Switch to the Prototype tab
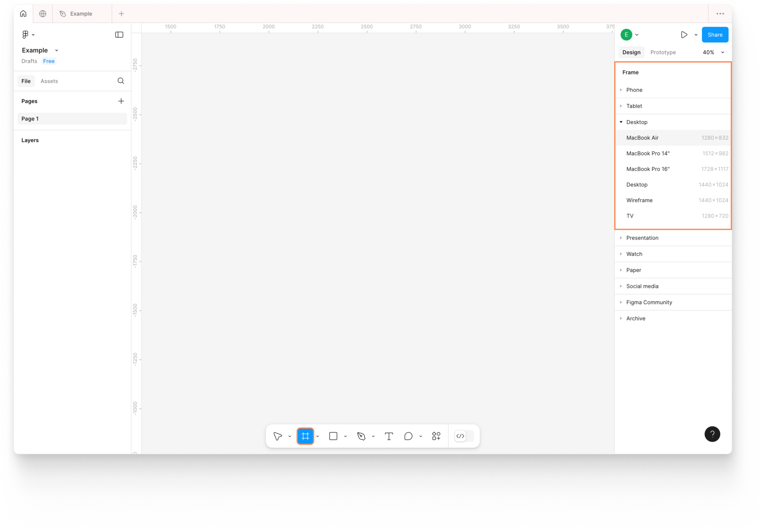 pos(663,52)
